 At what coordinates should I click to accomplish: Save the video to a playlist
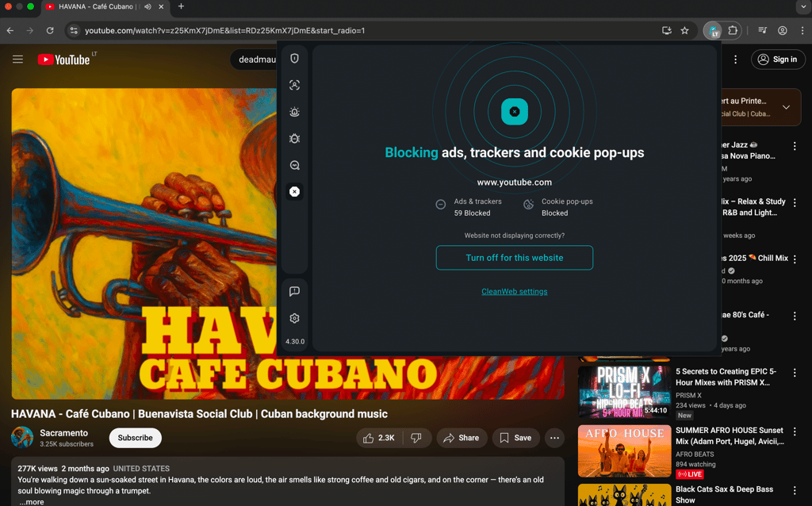515,438
